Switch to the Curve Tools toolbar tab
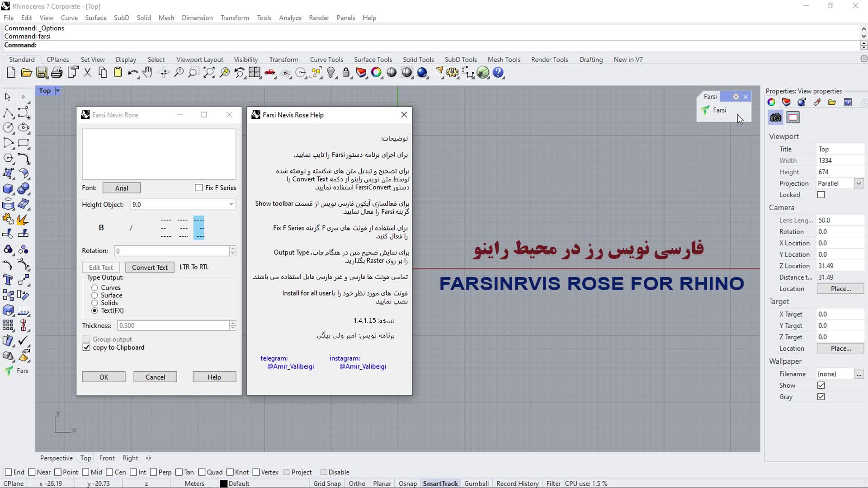The image size is (868, 488). pos(326,60)
